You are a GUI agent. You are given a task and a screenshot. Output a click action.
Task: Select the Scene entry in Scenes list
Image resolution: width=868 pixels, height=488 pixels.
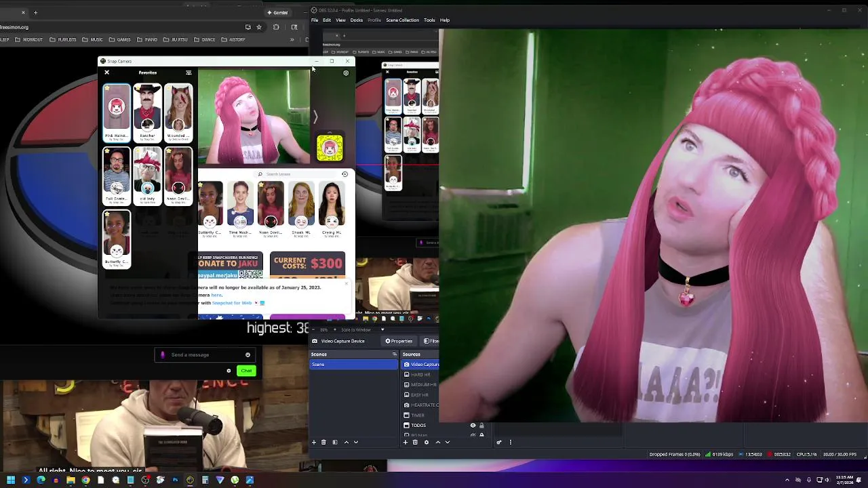(x=354, y=365)
